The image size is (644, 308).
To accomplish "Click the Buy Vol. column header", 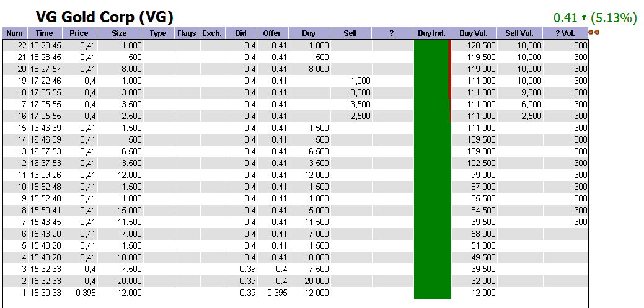I will [474, 33].
